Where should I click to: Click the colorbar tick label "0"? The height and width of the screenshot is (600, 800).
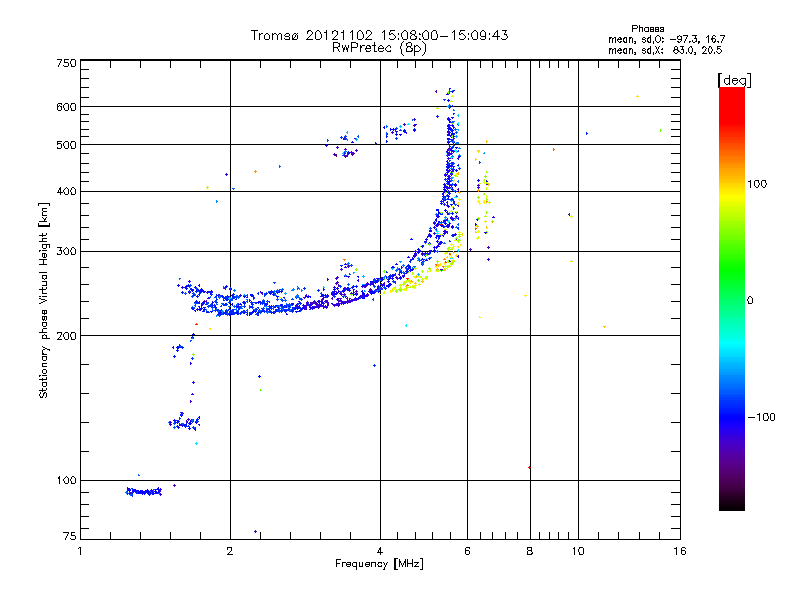(x=750, y=301)
